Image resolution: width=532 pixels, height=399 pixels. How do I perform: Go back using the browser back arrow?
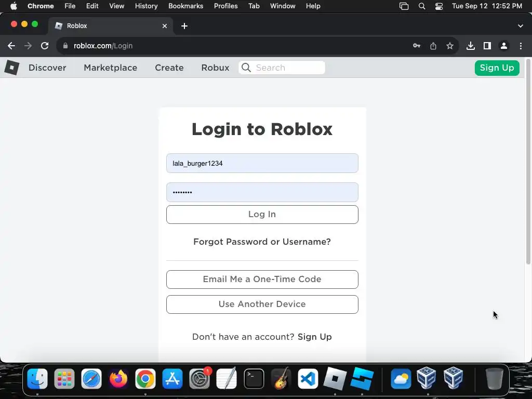click(11, 46)
